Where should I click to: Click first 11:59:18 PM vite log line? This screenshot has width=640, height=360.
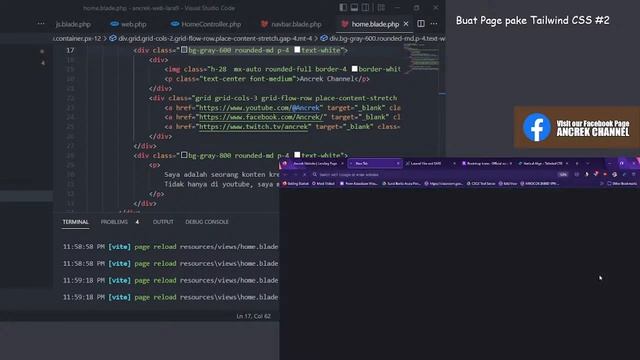point(170,280)
